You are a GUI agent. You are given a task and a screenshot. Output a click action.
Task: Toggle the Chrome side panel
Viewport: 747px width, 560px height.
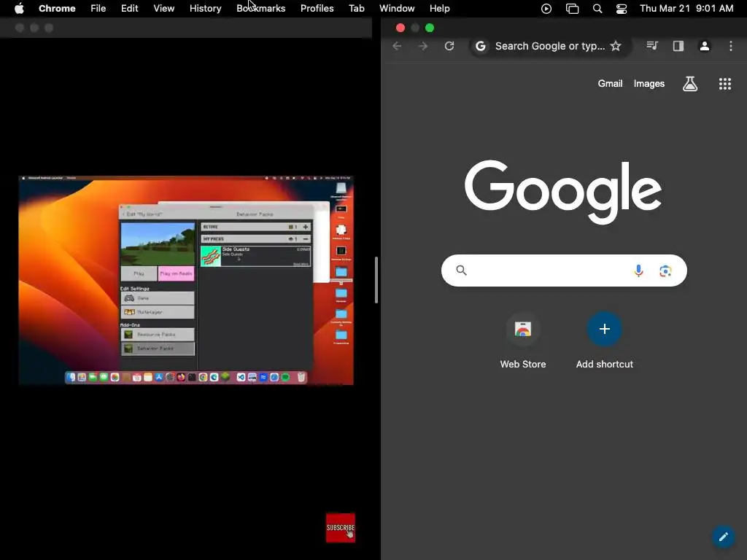[x=678, y=46]
